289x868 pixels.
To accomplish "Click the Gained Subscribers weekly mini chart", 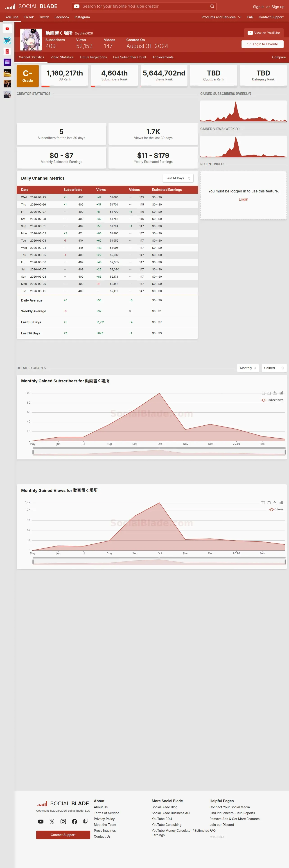I will tap(243, 111).
